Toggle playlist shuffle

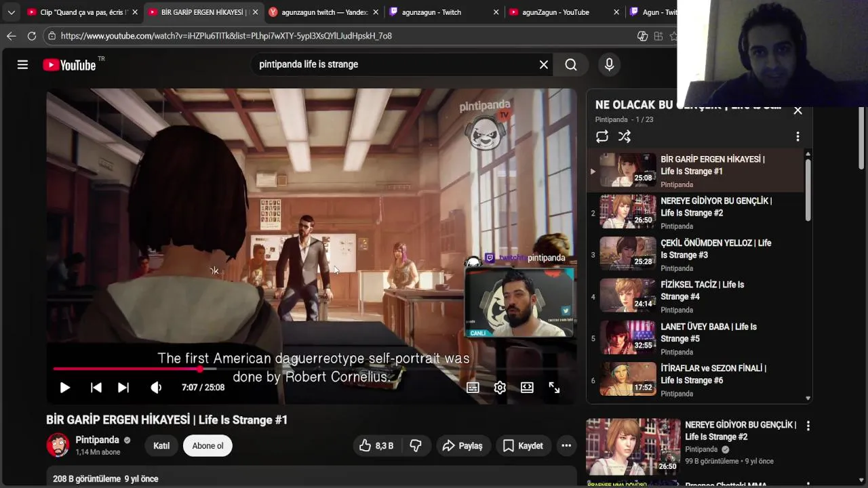click(x=625, y=136)
